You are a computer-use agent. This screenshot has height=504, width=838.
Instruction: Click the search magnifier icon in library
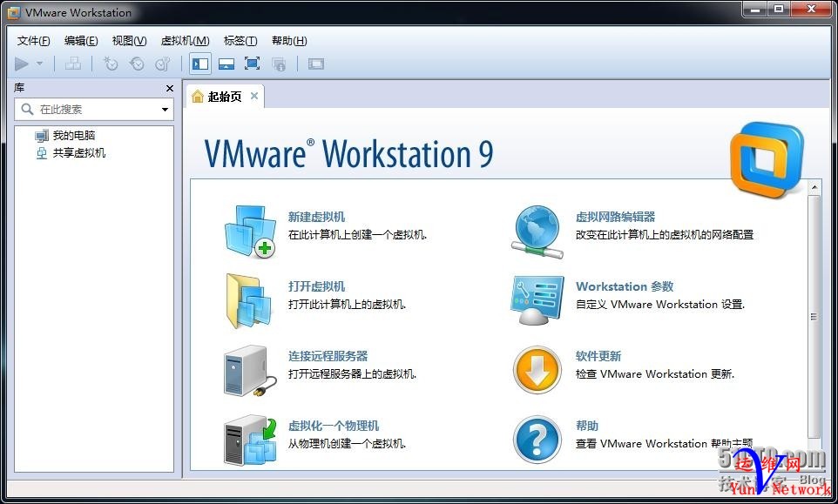click(x=27, y=110)
